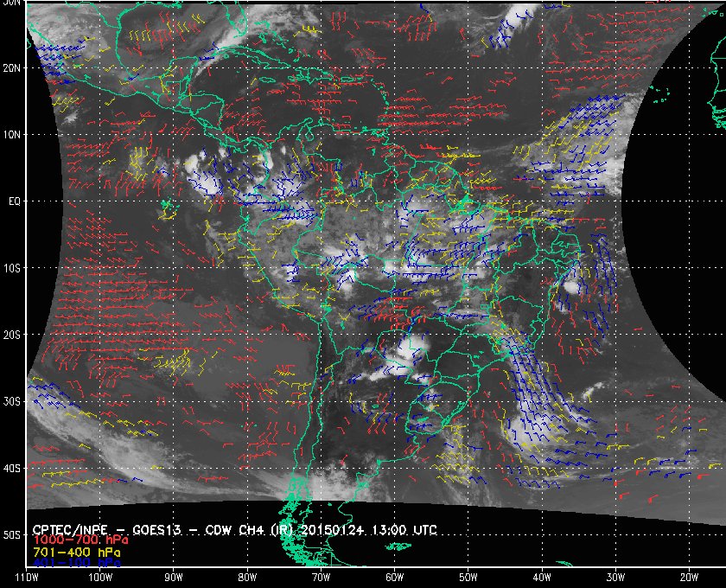Click the 40S latitude label

point(11,468)
